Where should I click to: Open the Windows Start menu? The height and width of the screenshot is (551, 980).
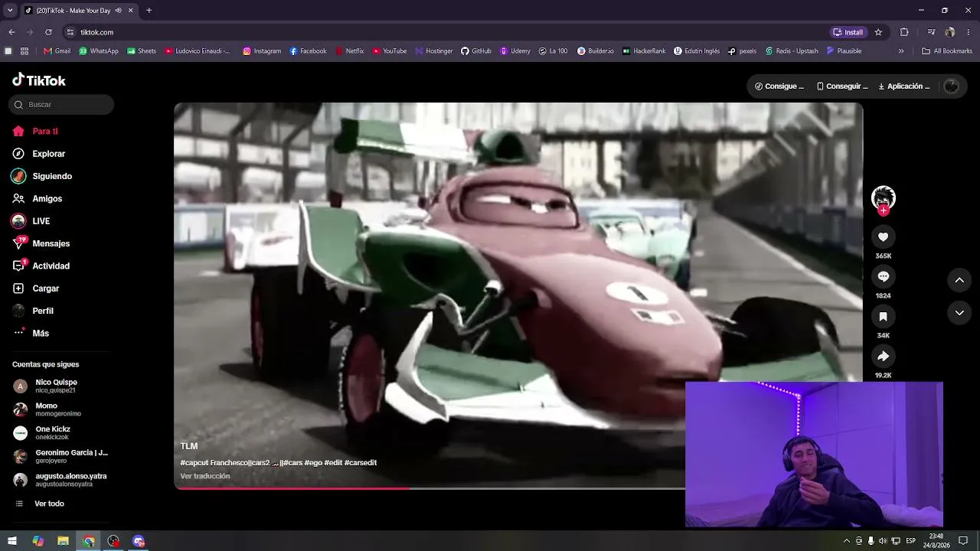click(12, 541)
